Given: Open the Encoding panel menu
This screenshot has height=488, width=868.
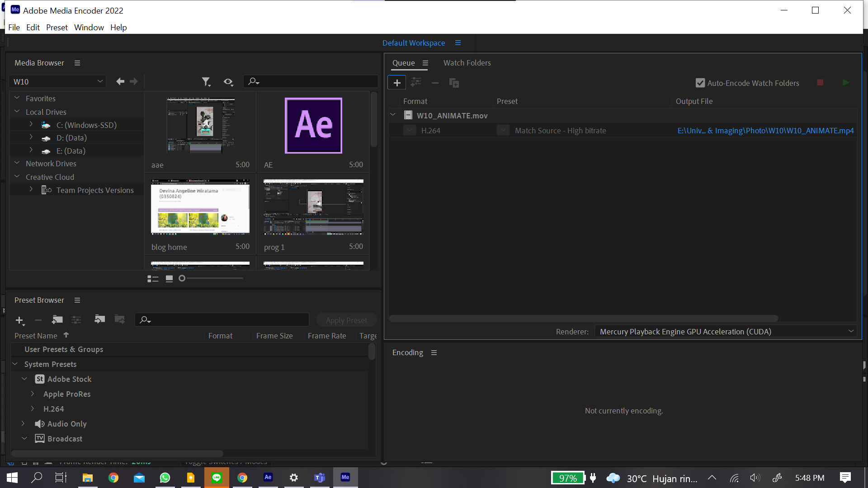Looking at the screenshot, I should pos(434,352).
